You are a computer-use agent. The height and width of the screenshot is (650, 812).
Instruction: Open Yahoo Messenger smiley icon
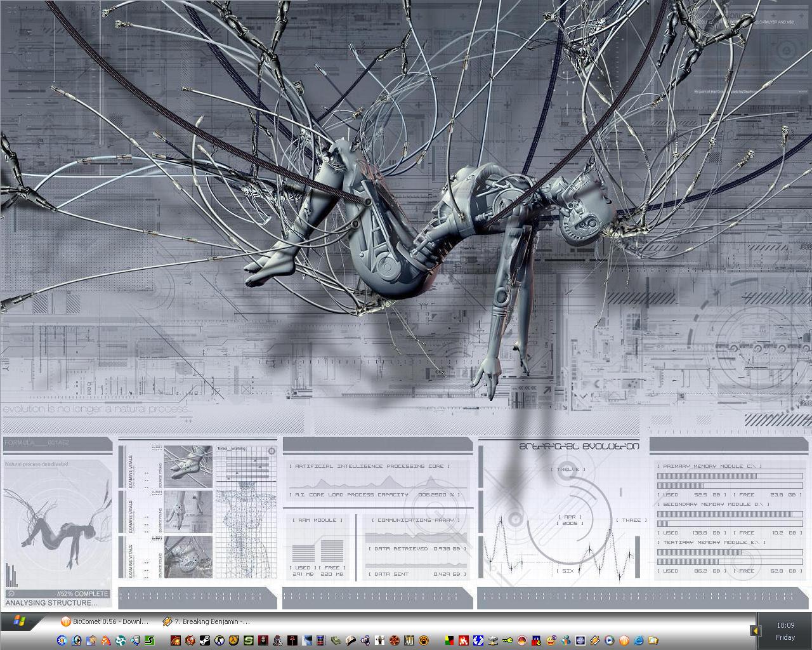(551, 640)
